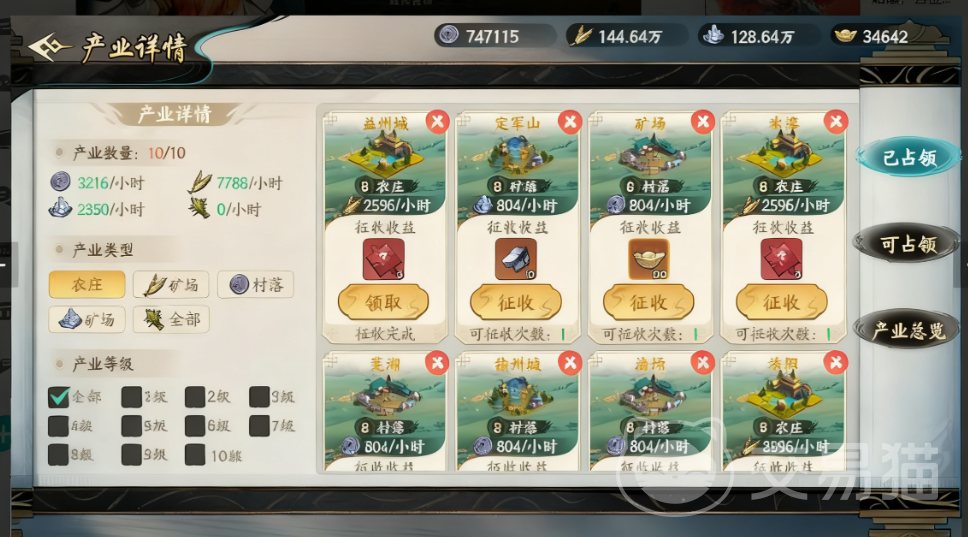Remove the 定军山 property with red X

(570, 122)
